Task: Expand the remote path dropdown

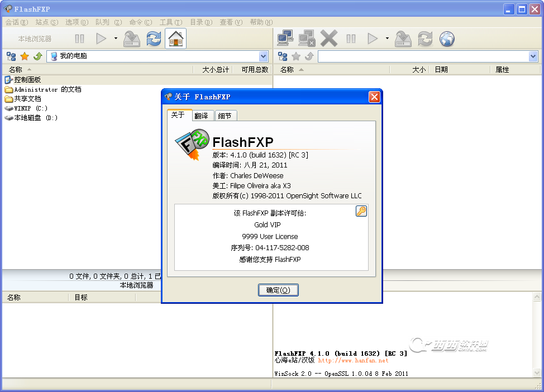Action: 533,56
